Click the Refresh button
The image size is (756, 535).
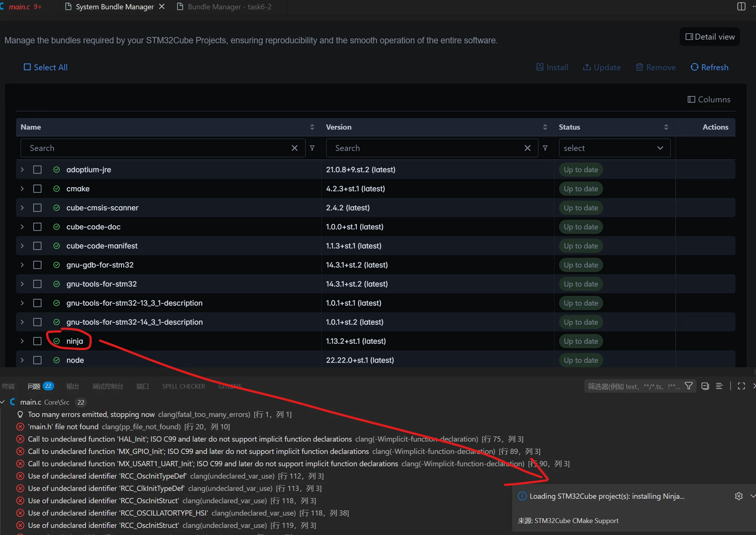point(709,67)
